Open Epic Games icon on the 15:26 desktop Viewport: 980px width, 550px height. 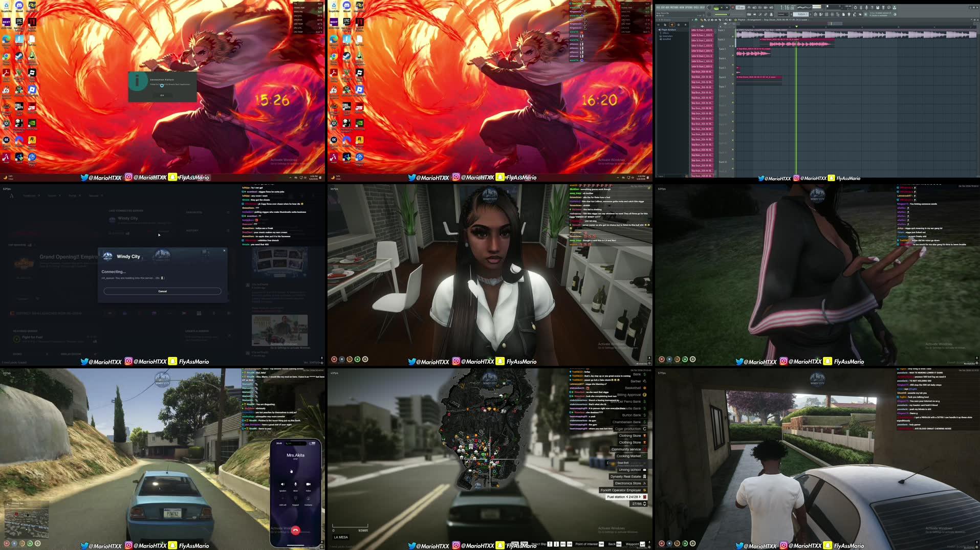(19, 22)
